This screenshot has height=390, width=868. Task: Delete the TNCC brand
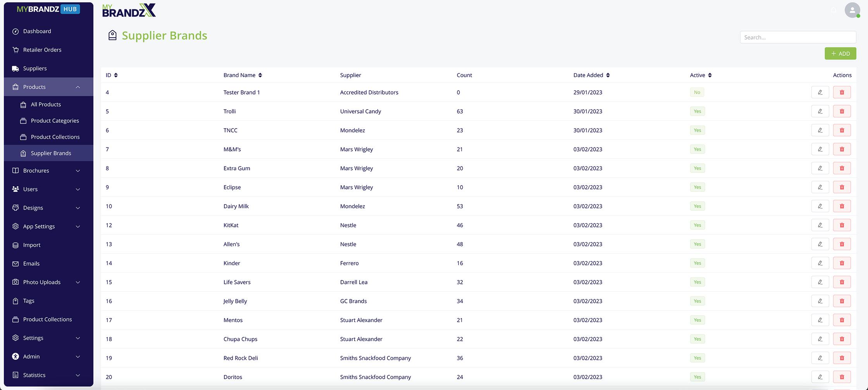click(842, 130)
